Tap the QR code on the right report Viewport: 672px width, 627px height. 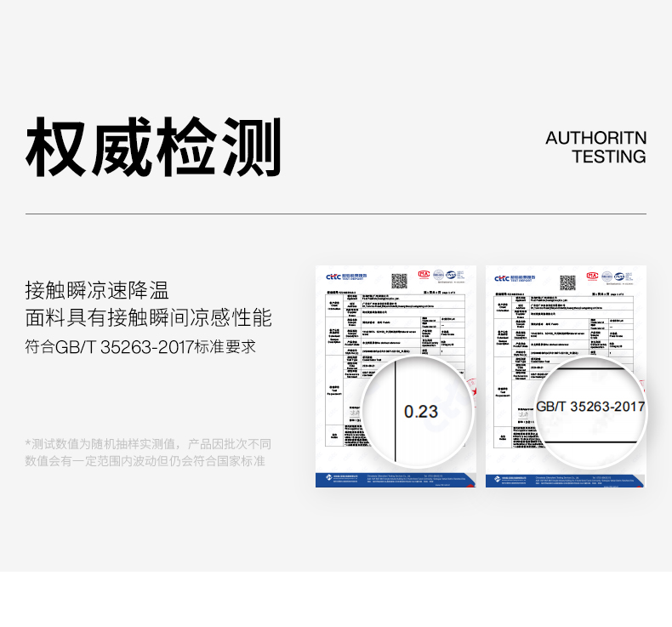[567, 281]
